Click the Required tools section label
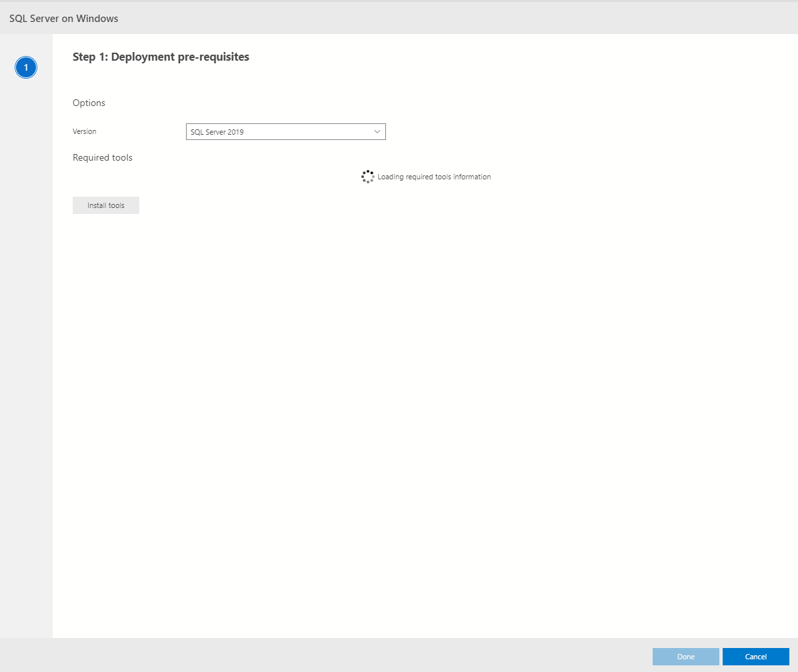 [x=102, y=157]
